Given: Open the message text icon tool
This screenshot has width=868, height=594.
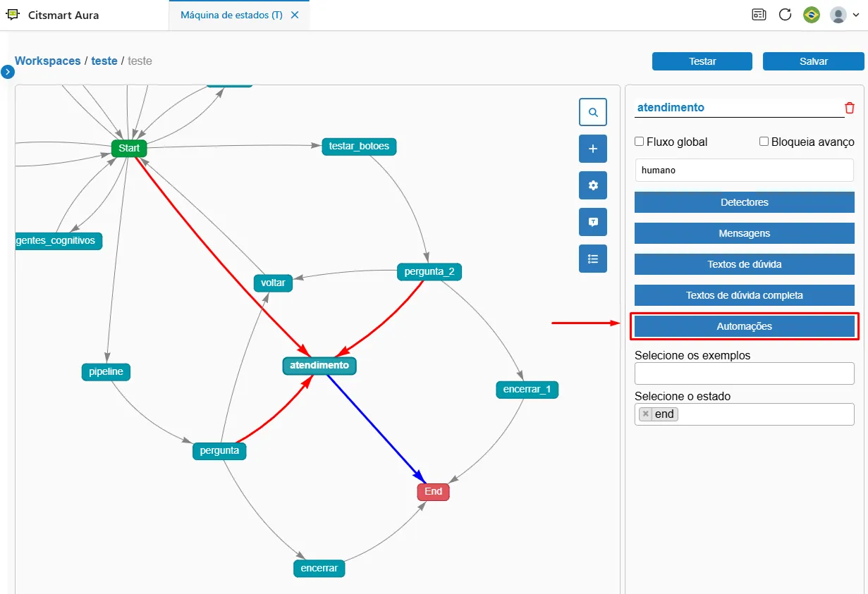Looking at the screenshot, I should pos(593,222).
